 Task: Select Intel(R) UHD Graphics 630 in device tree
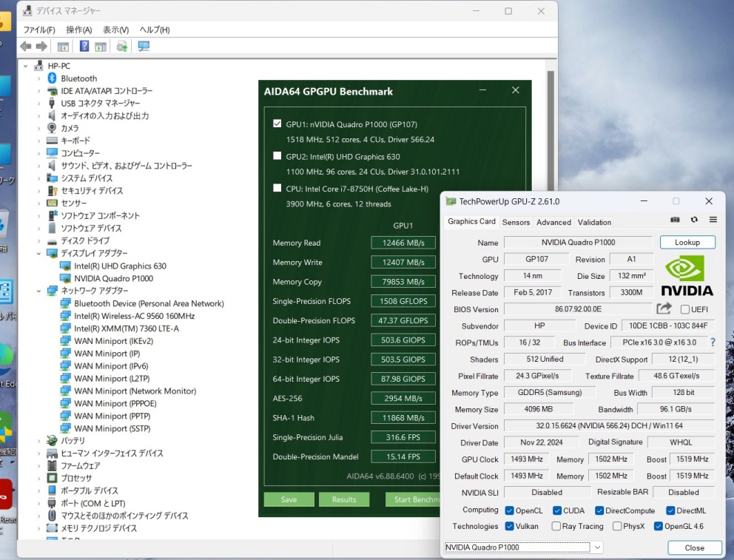[x=120, y=266]
